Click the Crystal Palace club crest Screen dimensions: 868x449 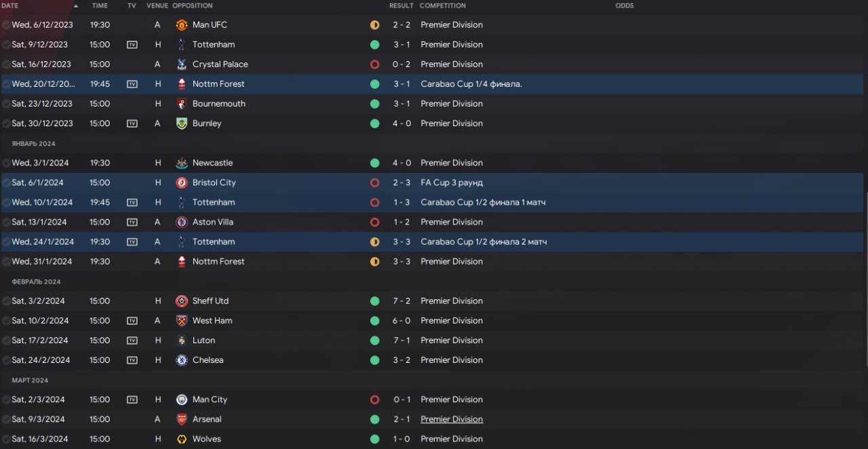pyautogui.click(x=181, y=64)
